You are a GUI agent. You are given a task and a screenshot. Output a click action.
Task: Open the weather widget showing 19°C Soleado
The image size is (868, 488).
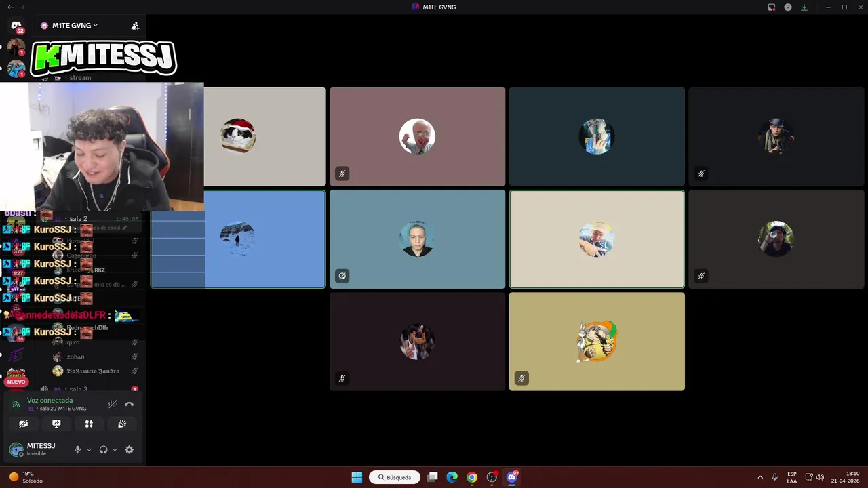pos(26,477)
